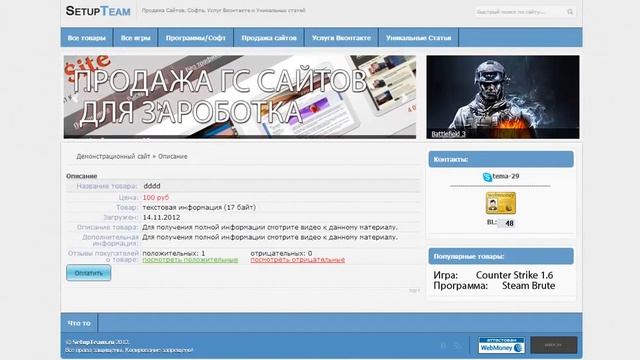Click the 'Контакты:' panel header
This screenshot has height=360, width=640.
click(x=501, y=159)
